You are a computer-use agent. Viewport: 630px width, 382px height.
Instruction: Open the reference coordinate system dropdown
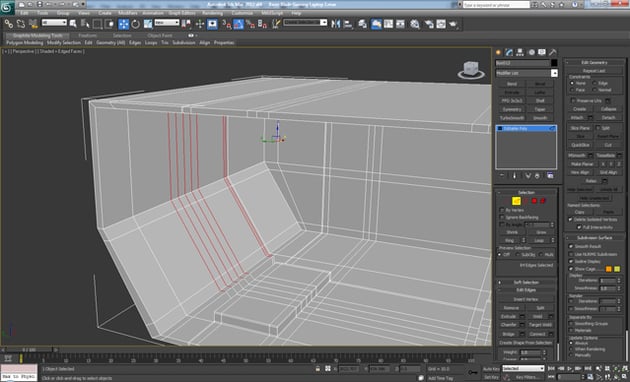click(167, 23)
